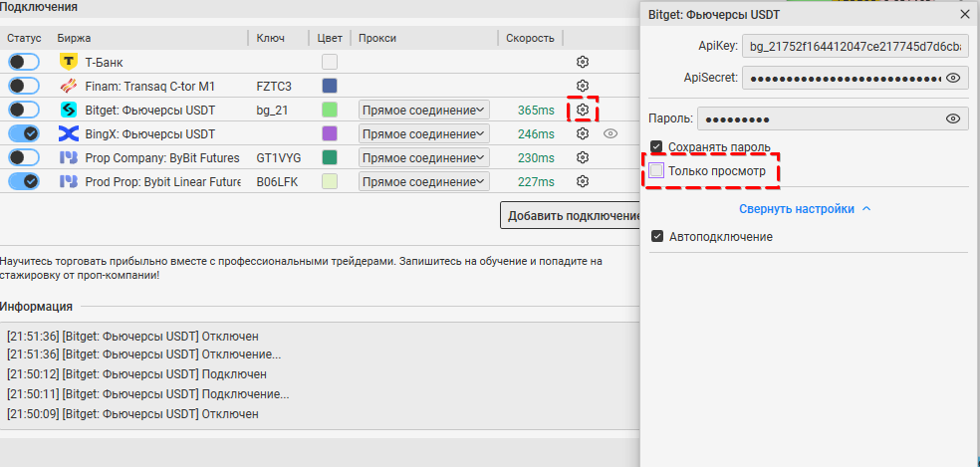
Task: Reveal Пароль with its eye icon
Action: 952,118
